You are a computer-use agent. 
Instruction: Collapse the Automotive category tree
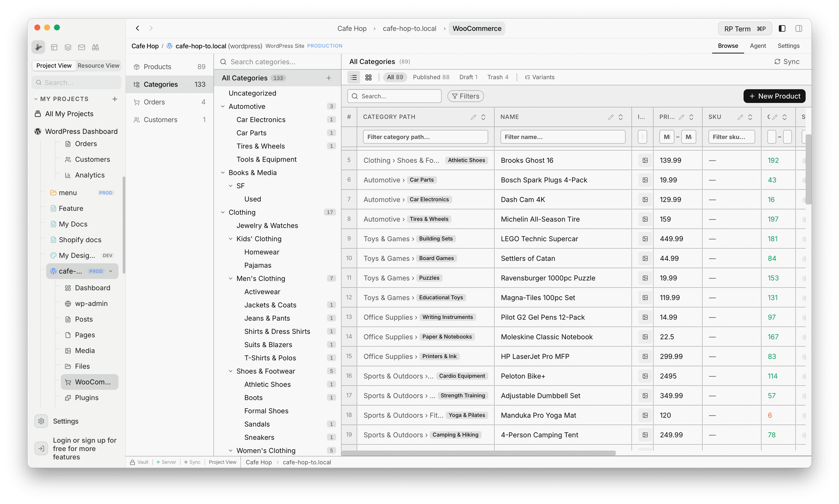pyautogui.click(x=223, y=106)
